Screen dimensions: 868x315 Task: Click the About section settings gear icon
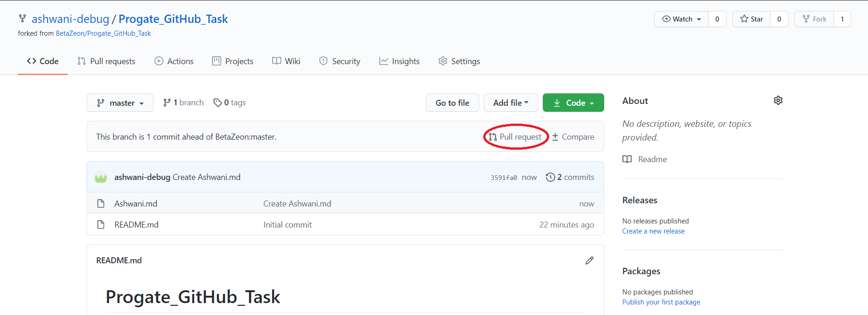778,100
